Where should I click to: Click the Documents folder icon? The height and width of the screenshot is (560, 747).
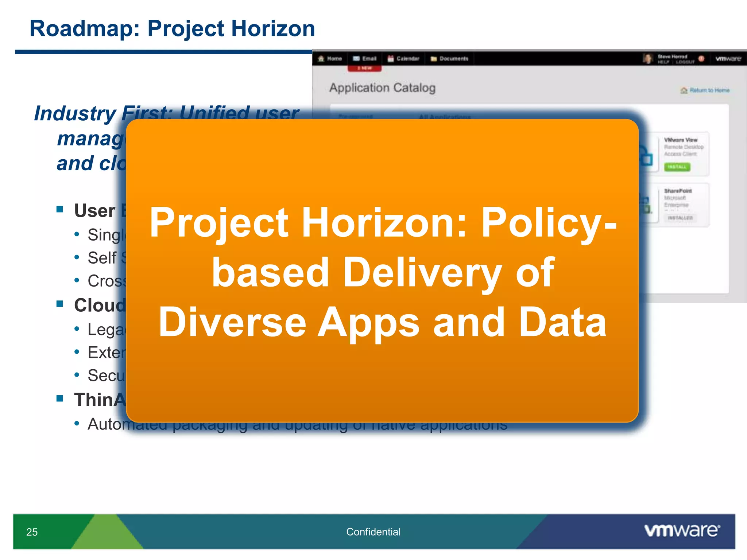point(434,59)
